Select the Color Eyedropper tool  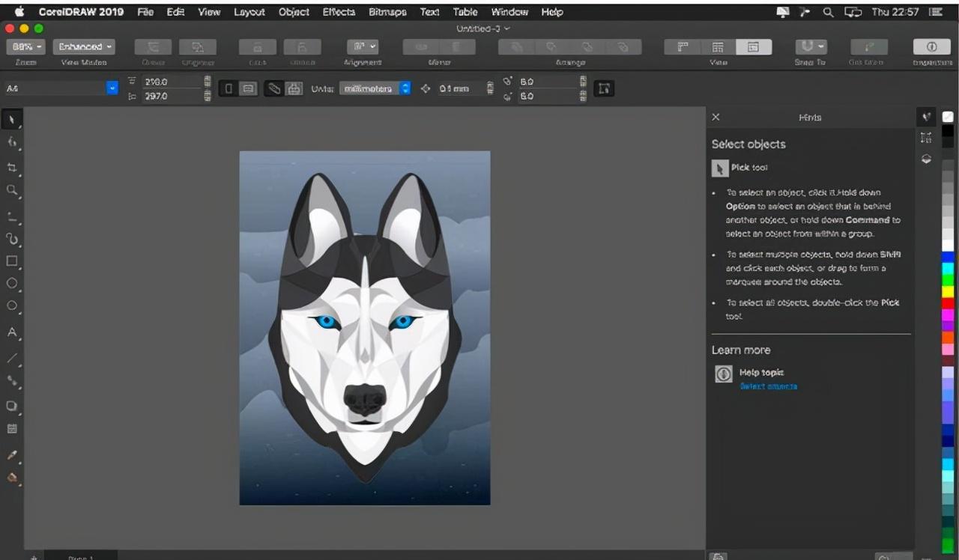tap(12, 454)
